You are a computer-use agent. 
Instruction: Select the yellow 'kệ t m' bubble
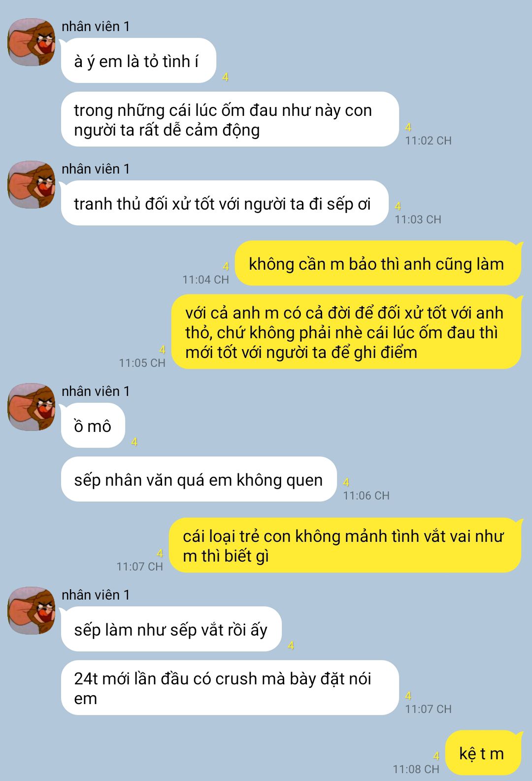click(483, 753)
